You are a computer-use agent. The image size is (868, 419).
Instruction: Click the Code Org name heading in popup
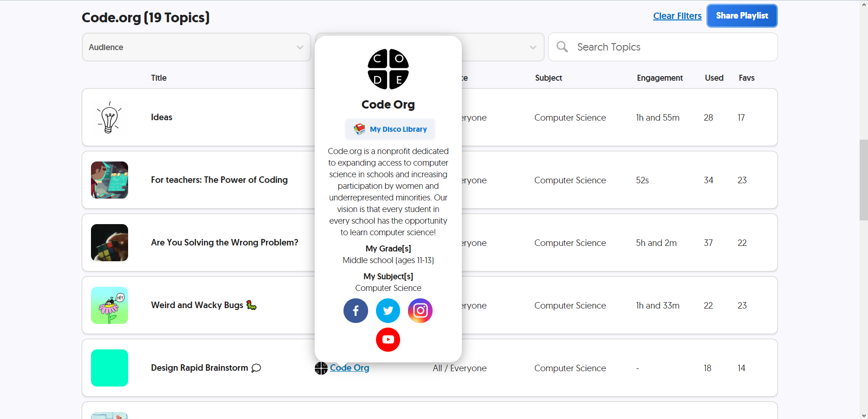388,104
